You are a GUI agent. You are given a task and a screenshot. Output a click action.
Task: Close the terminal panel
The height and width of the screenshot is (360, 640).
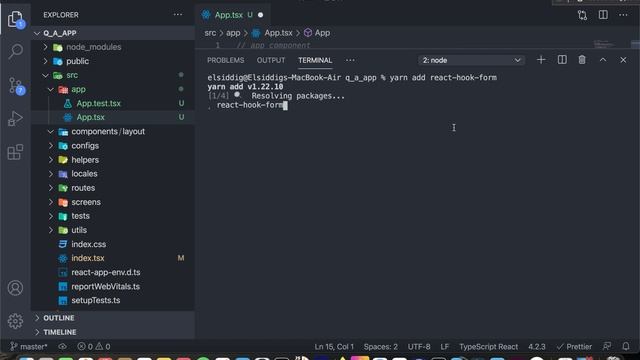click(623, 60)
